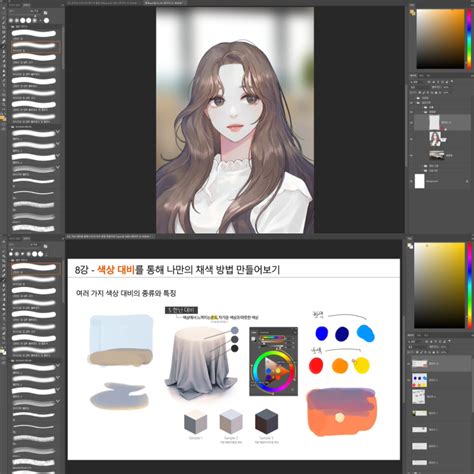Click the rainbow hue slider in bottom color panel
Screen dimensions: 474x474
469,285
